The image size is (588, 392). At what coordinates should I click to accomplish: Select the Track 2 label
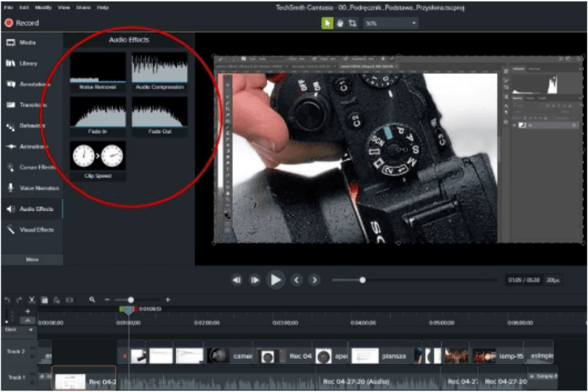16,352
